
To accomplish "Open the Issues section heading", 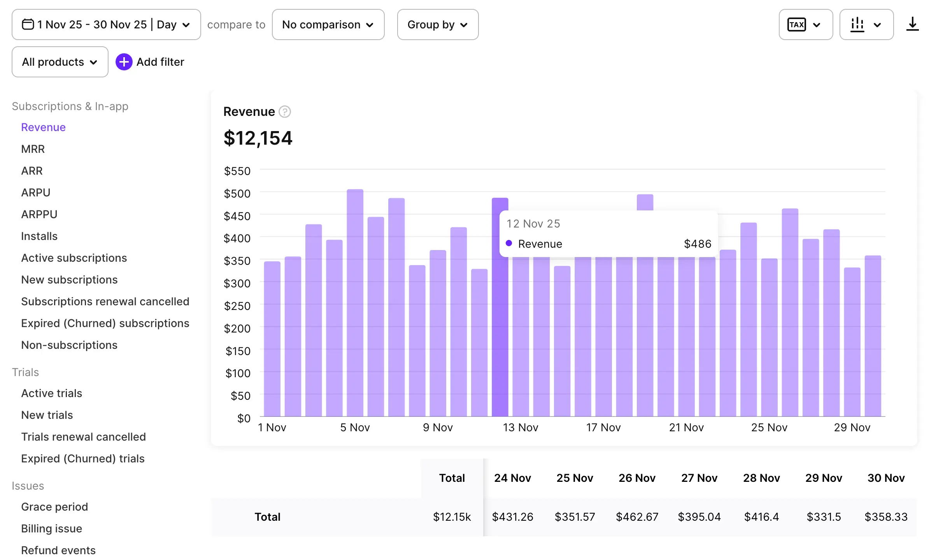I will tap(28, 485).
